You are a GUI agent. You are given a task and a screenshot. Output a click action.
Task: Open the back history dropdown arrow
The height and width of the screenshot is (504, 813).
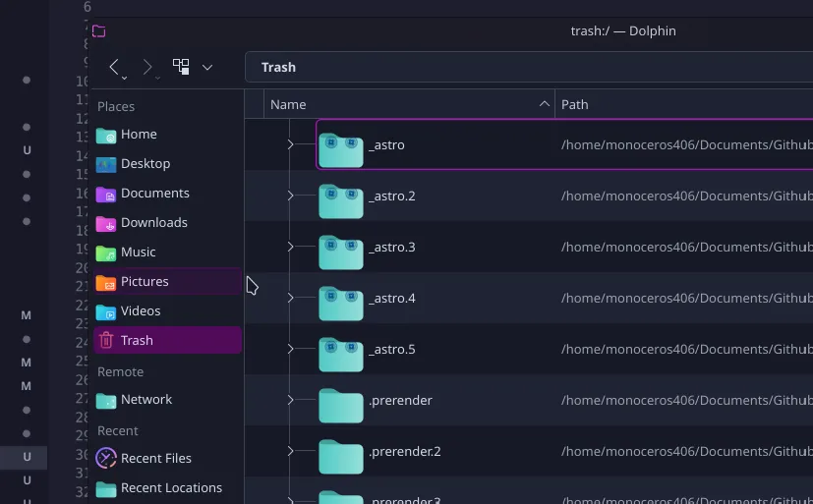point(125,78)
